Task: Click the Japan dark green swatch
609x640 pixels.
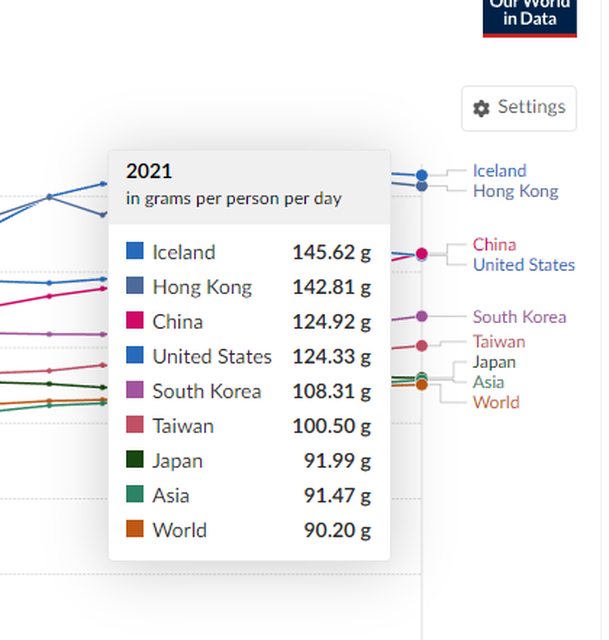Action: point(135,459)
